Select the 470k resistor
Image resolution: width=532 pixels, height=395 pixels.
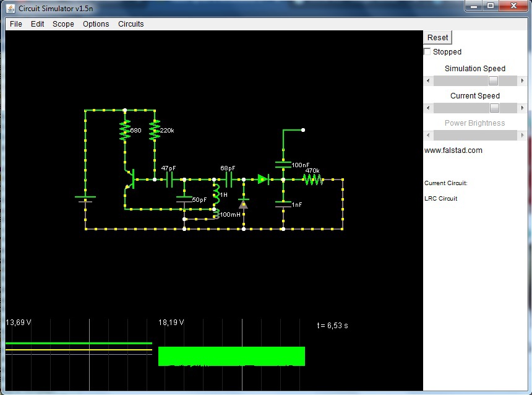point(313,180)
